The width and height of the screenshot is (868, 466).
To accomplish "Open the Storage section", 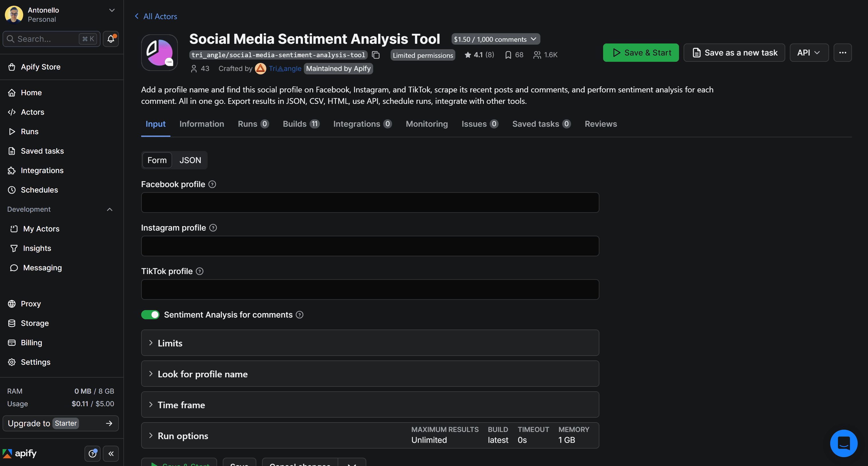I will (34, 323).
